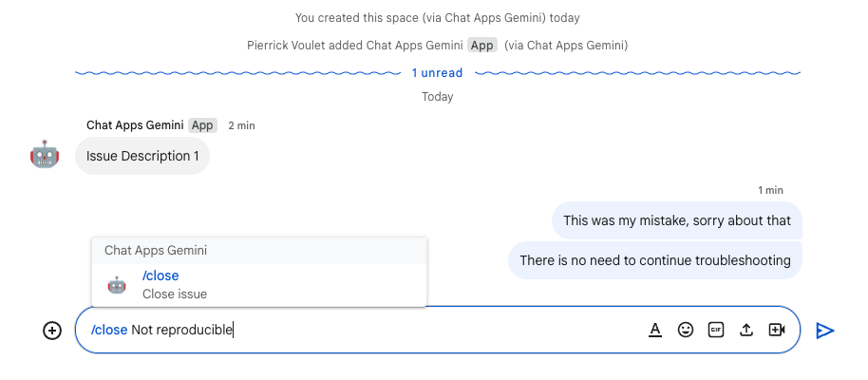Jump to the 1 unread divider

[x=437, y=73]
